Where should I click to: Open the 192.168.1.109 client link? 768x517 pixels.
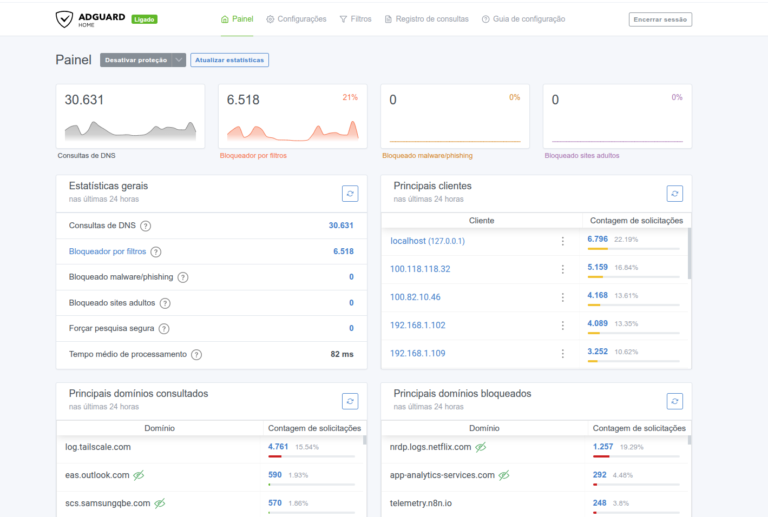tap(417, 353)
